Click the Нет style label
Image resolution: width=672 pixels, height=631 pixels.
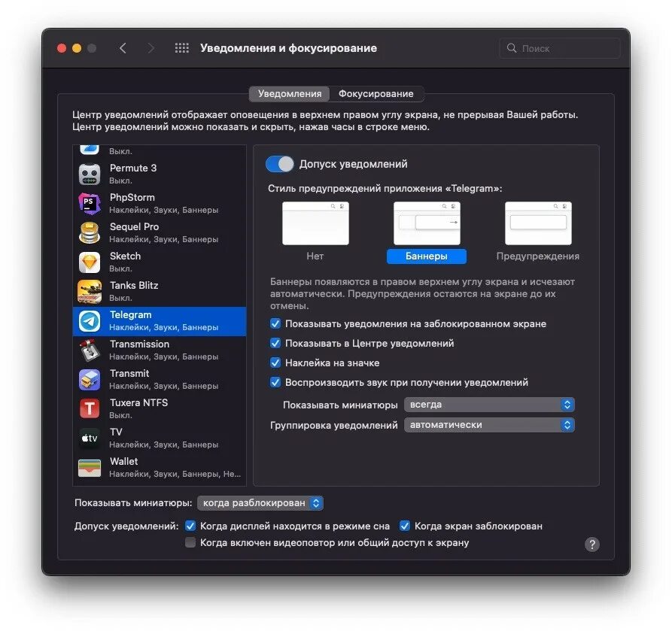click(315, 256)
